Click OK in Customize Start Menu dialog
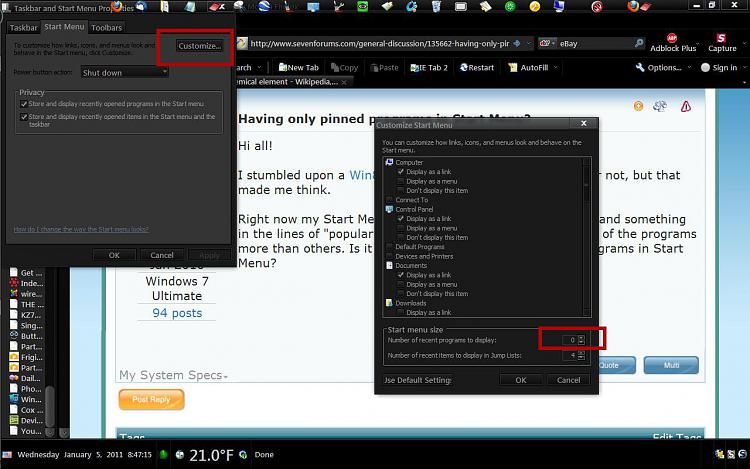Viewport: 750px width, 469px height. (521, 380)
